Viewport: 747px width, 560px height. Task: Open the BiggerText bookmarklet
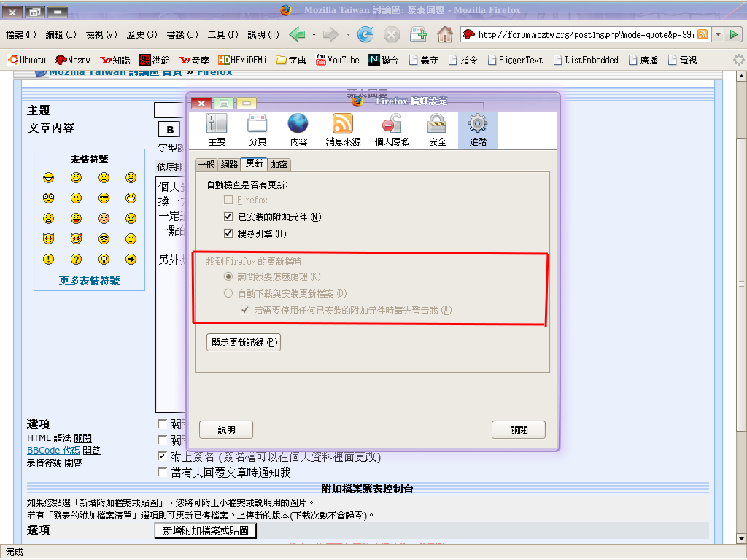(515, 60)
